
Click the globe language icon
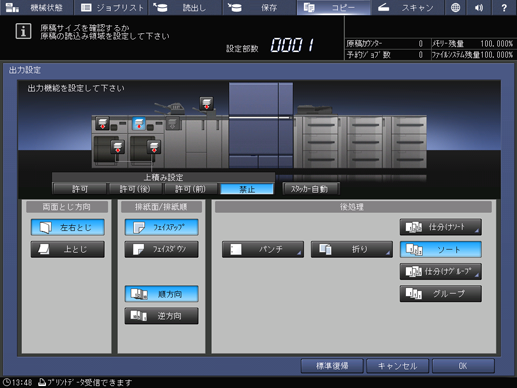[455, 7]
